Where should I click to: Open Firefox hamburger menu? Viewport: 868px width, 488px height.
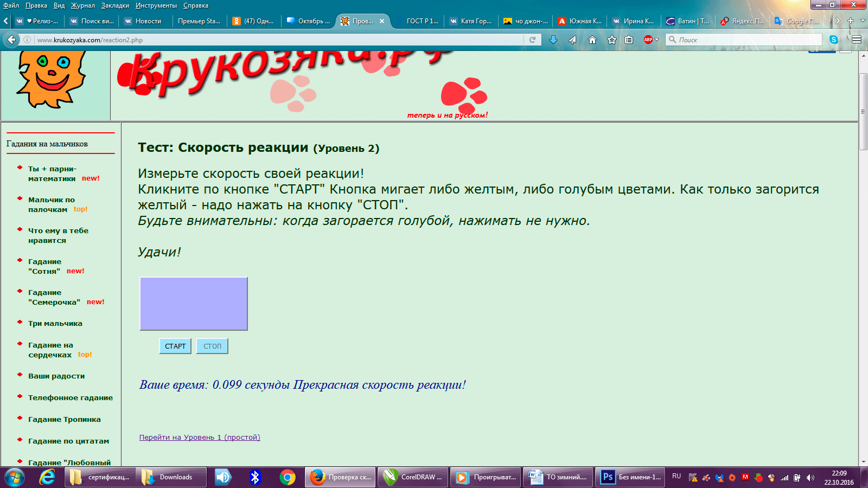click(857, 40)
